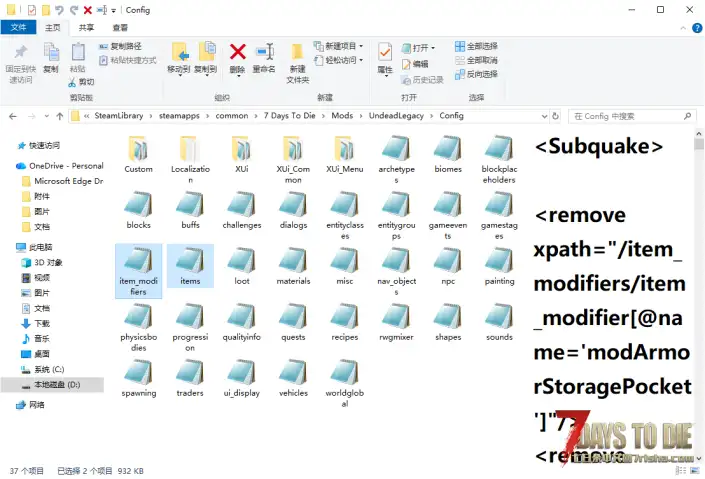Image resolution: width=705 pixels, height=479 pixels.
Task: Select the entitygroups file icon
Action: pyautogui.click(x=396, y=205)
